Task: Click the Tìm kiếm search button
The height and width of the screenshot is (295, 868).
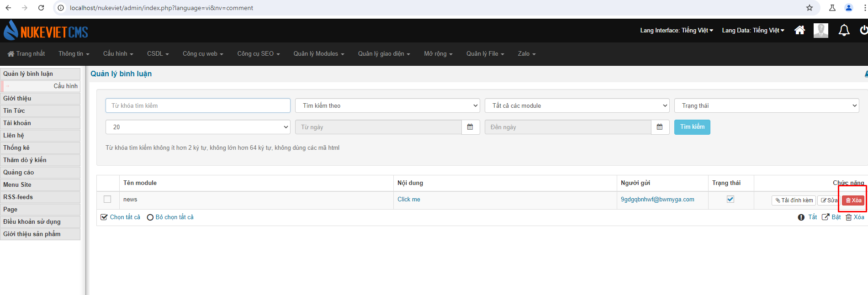Action: 692,127
